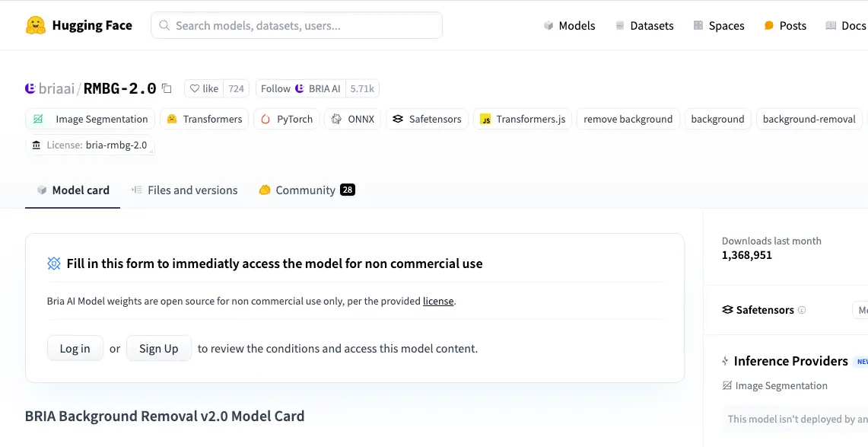Open the Safetensors info icon
The image size is (868, 447).
[x=802, y=310]
